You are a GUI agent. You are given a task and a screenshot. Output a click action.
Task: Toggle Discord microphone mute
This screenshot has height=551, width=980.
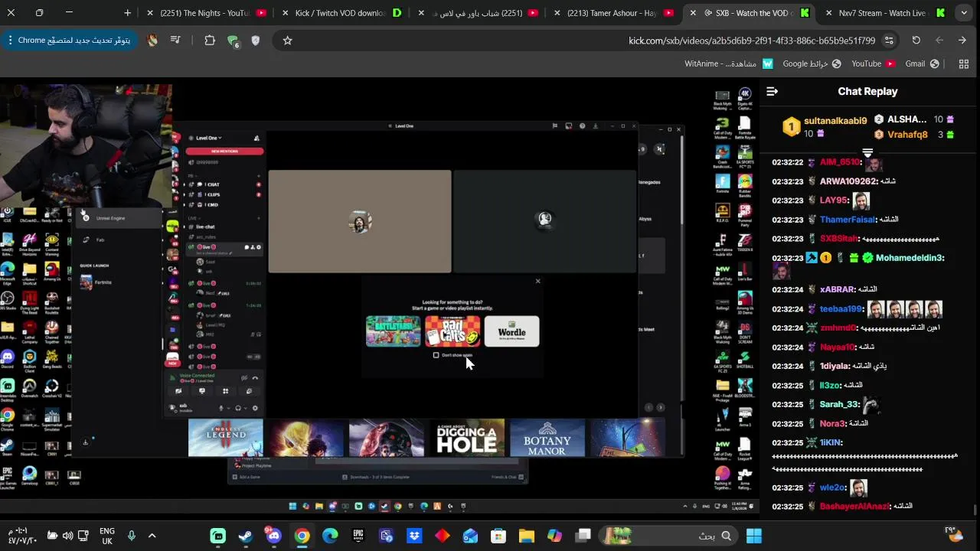pos(221,408)
